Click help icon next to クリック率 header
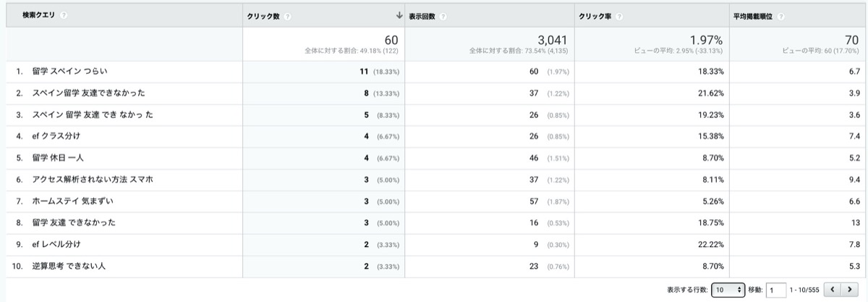The height and width of the screenshot is (302, 868). coord(620,16)
